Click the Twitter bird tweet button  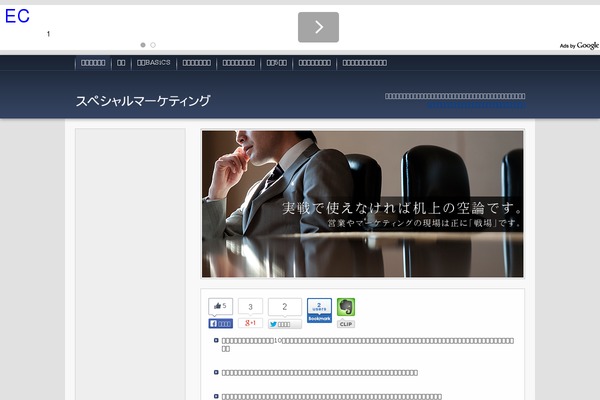coord(285,324)
